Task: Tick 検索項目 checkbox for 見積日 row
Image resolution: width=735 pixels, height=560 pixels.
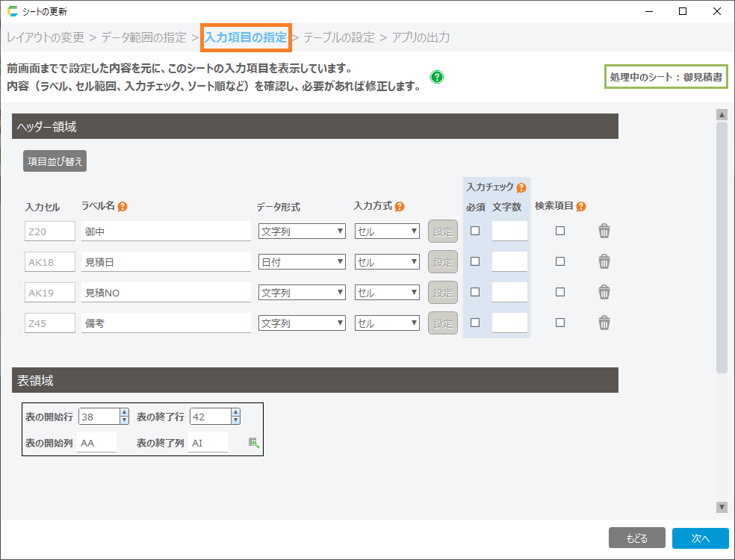Action: 560,261
